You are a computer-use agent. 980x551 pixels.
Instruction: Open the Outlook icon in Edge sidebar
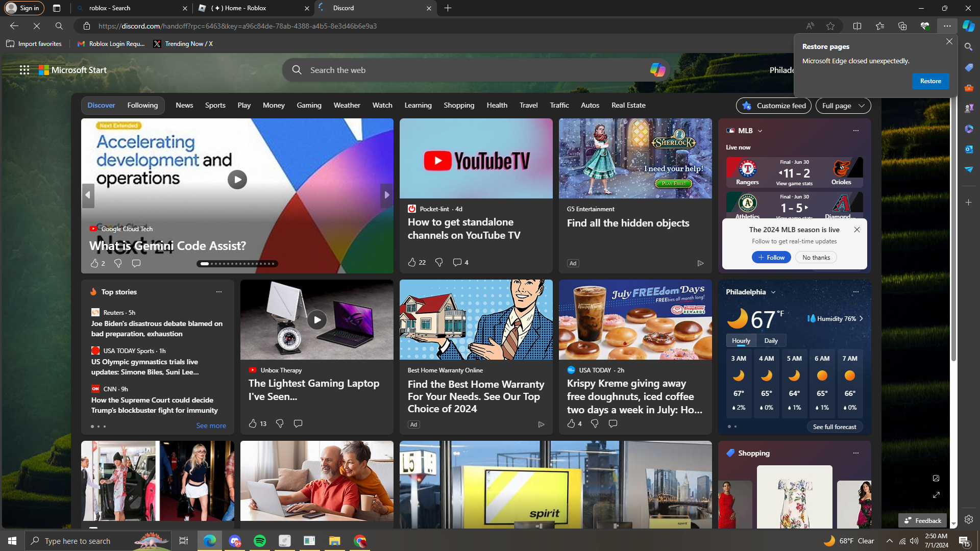[968, 149]
